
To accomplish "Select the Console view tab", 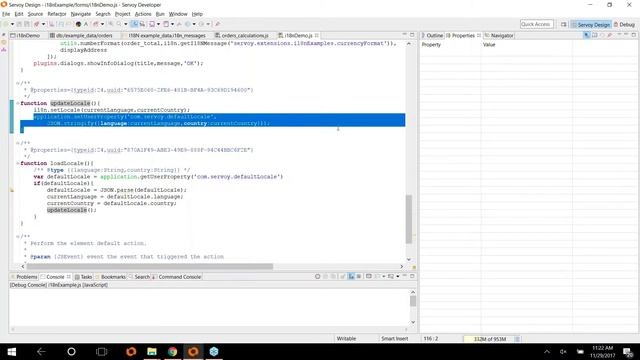I will pos(55,277).
